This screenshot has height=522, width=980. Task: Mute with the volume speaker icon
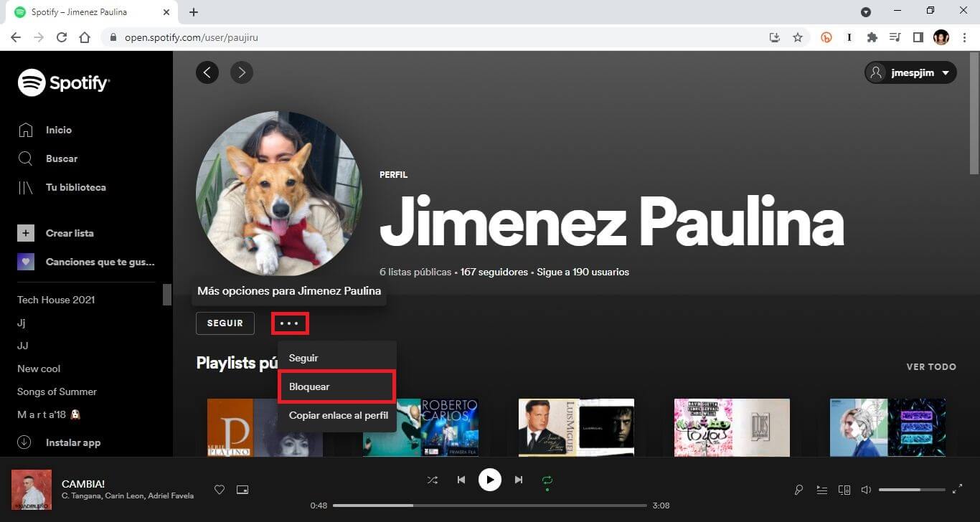click(866, 490)
